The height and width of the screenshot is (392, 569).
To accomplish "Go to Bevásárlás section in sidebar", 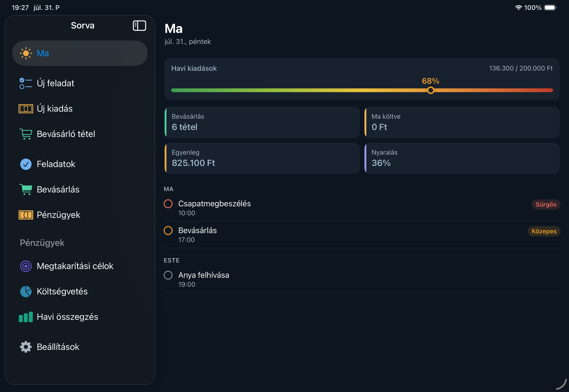I will [80, 189].
